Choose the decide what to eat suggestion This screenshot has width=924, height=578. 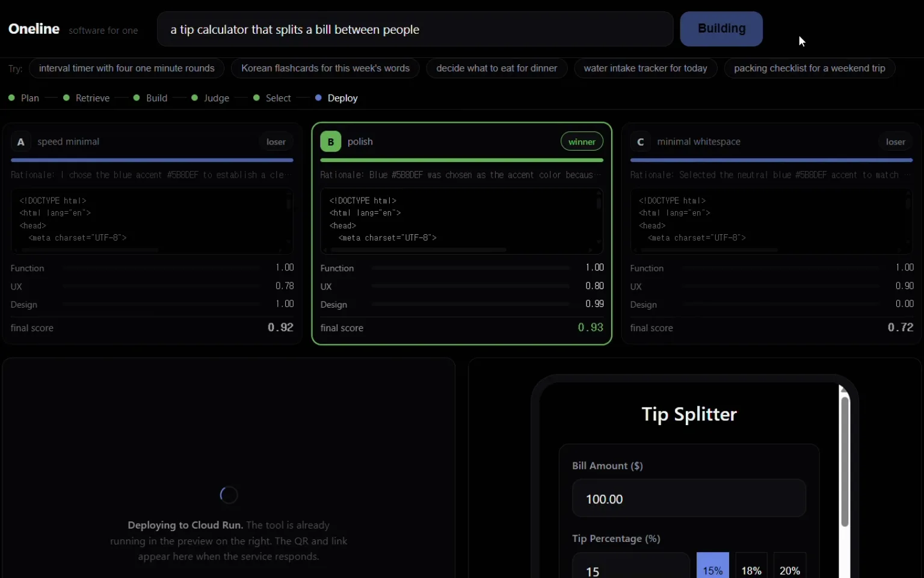pos(497,68)
